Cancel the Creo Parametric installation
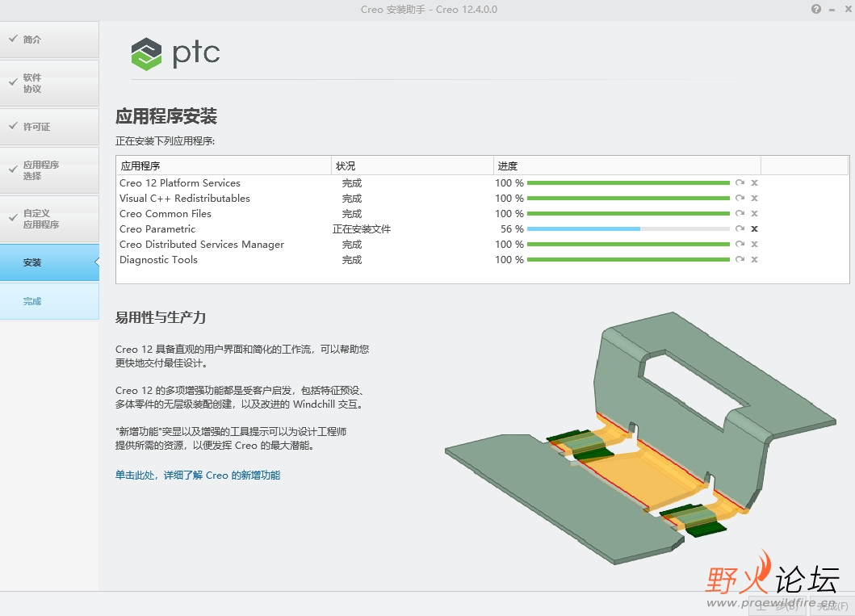The height and width of the screenshot is (616, 855). point(755,228)
